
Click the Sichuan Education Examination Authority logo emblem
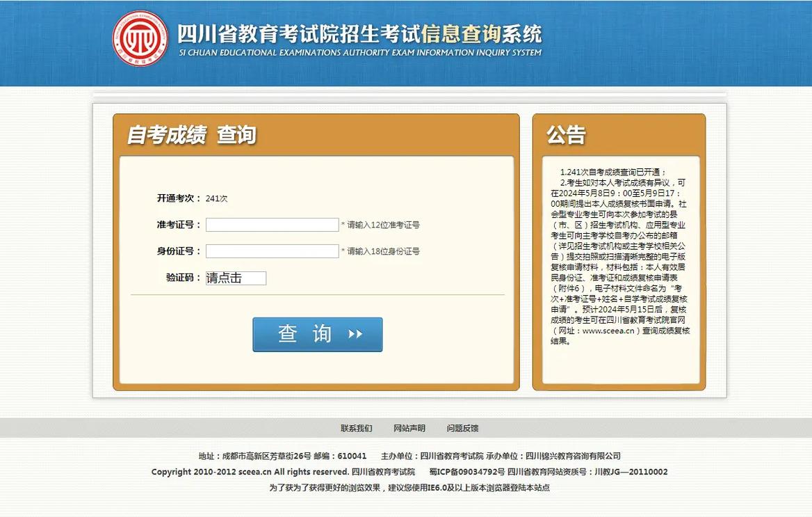tap(141, 38)
